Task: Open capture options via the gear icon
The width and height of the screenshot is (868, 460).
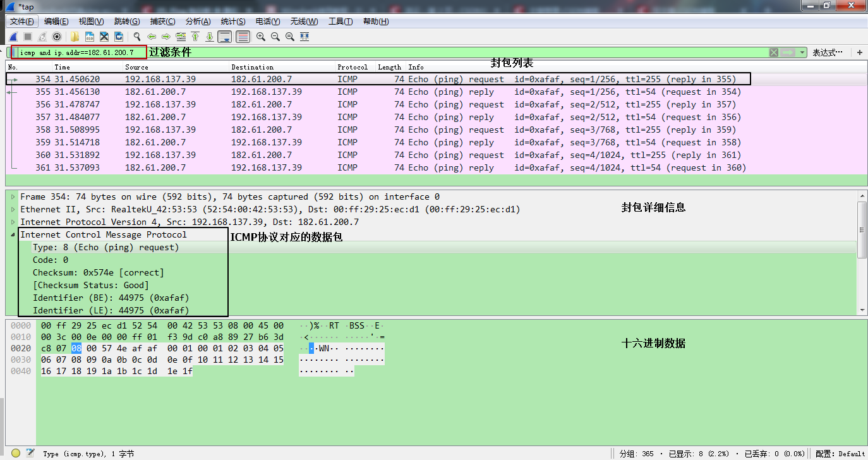Action: click(56, 36)
